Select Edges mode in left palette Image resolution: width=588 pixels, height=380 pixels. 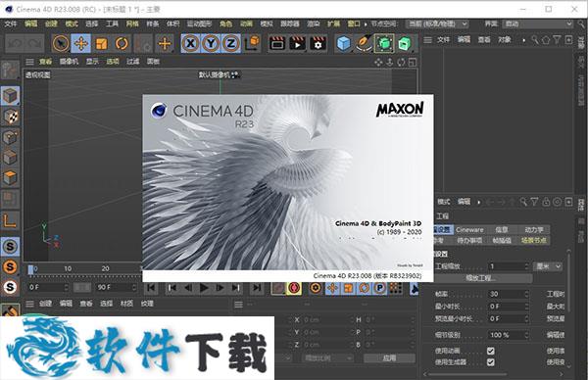point(10,158)
